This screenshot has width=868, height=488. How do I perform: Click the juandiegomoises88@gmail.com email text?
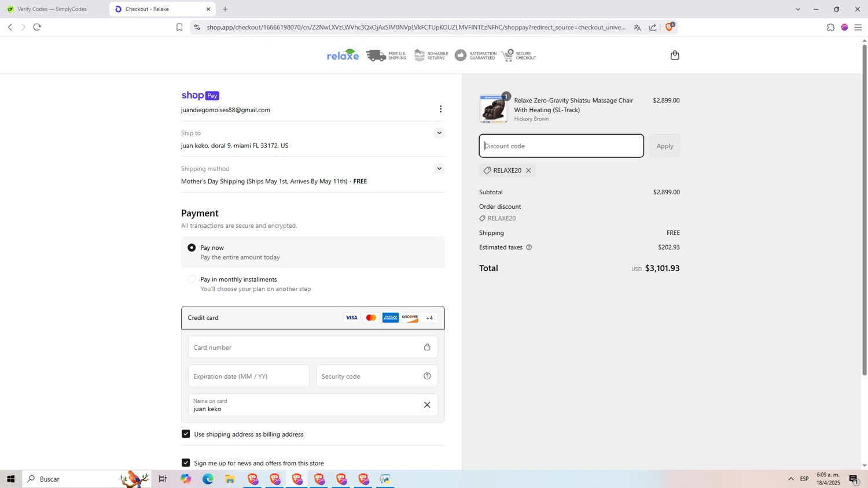click(226, 110)
